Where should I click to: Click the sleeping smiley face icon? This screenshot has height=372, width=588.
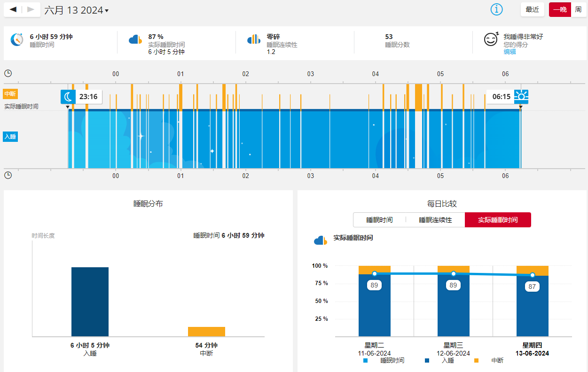tap(491, 39)
